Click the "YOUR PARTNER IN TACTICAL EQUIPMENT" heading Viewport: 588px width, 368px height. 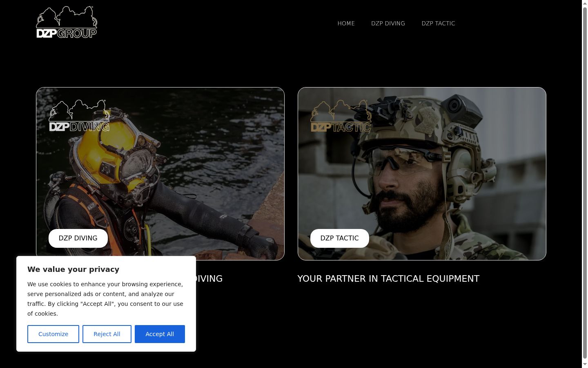[x=388, y=279]
